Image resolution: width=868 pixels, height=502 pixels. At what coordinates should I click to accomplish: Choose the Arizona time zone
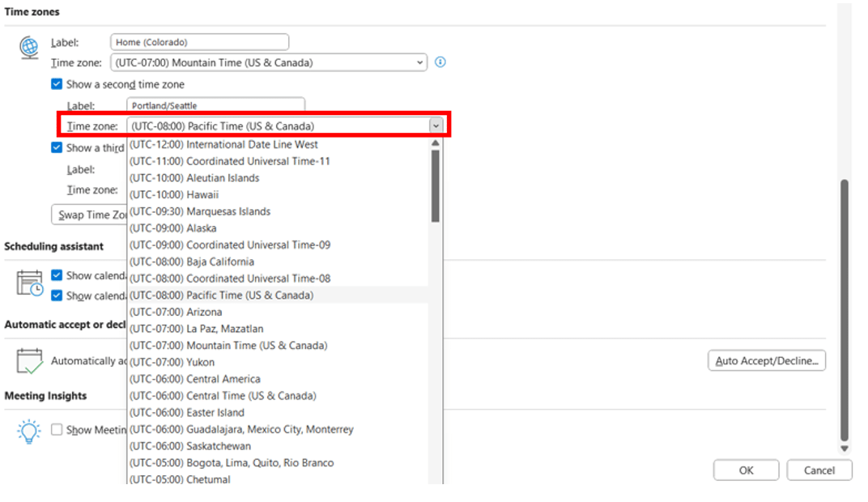[x=278, y=313]
